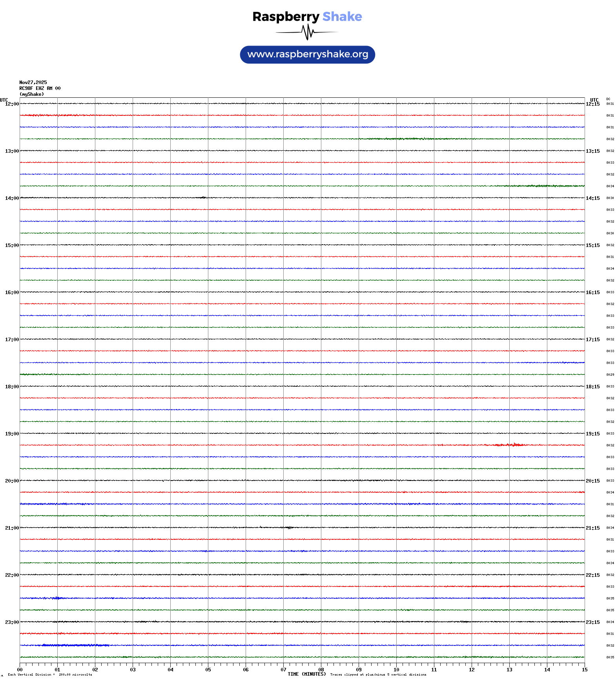Click the seismic waveform icon under the logo
Image resolution: width=616 pixels, height=680 pixels.
coord(307,32)
